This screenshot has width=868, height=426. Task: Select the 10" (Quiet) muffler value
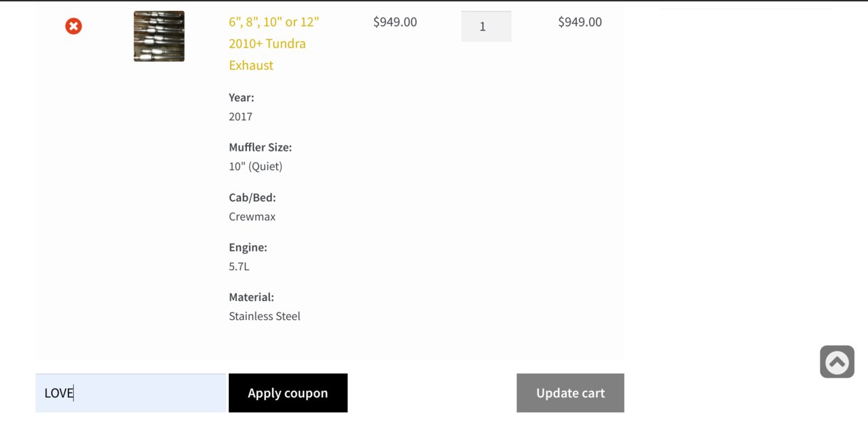tap(255, 166)
